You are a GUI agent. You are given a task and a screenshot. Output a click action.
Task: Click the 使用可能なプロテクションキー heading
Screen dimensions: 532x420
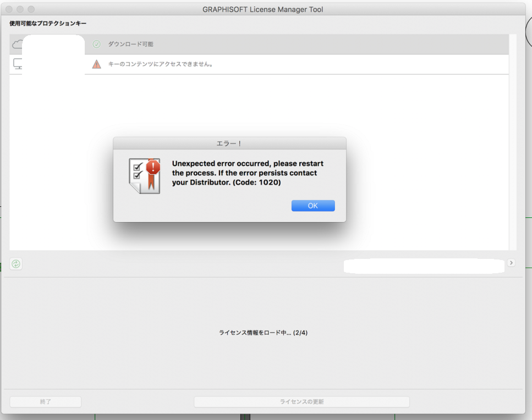(x=48, y=24)
